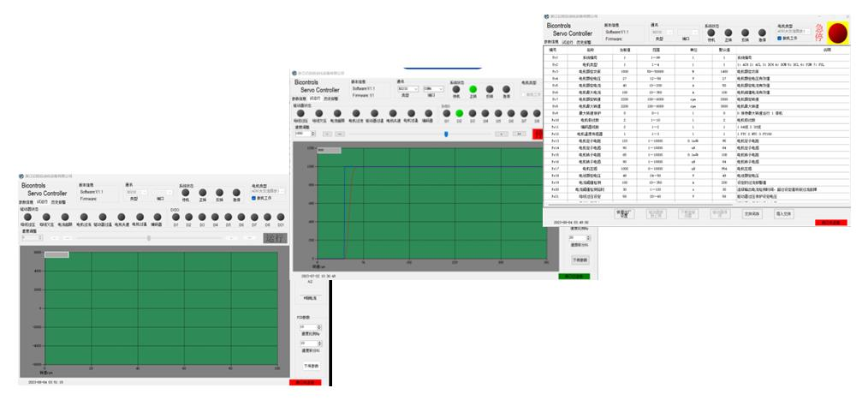
Task: Toggle 脱机工作 offline checkbox in parameter table window
Action: click(x=780, y=39)
